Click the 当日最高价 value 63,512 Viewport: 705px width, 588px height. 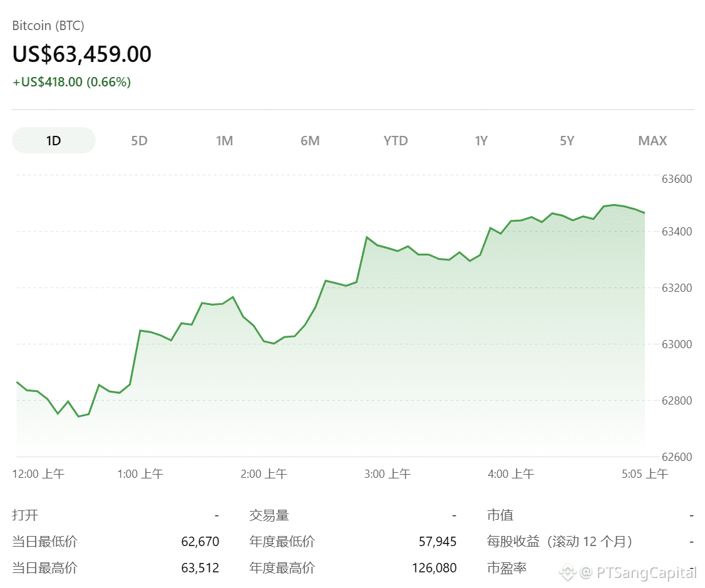pos(200,568)
